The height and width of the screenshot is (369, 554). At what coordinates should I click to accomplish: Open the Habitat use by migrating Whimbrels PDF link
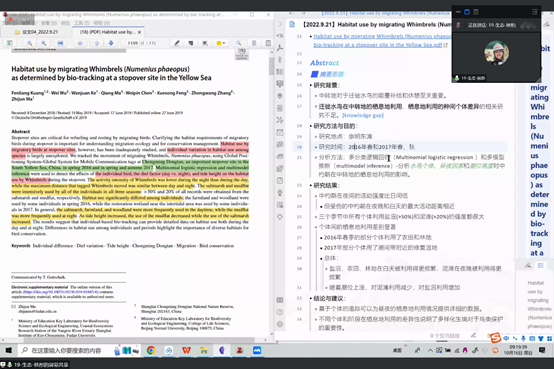[x=382, y=41]
